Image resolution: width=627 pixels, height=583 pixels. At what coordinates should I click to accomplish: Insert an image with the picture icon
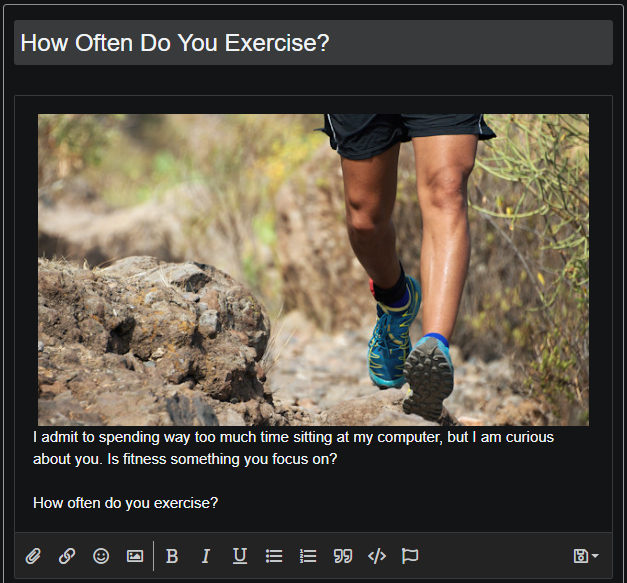(x=135, y=556)
